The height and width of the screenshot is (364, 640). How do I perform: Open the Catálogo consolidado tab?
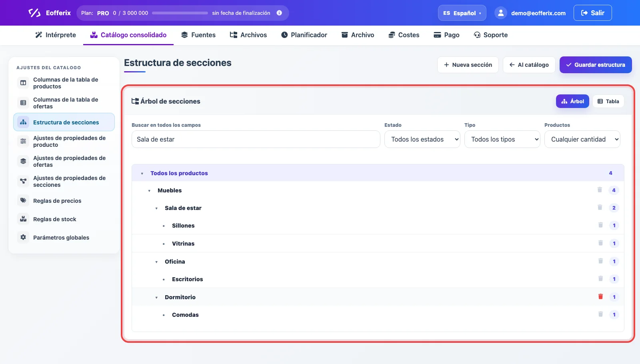[x=128, y=35]
